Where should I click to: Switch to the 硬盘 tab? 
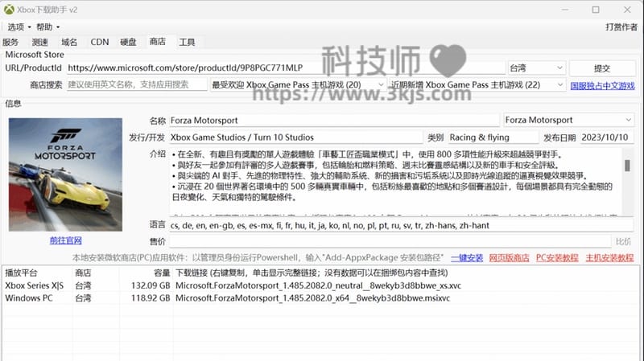[128, 42]
